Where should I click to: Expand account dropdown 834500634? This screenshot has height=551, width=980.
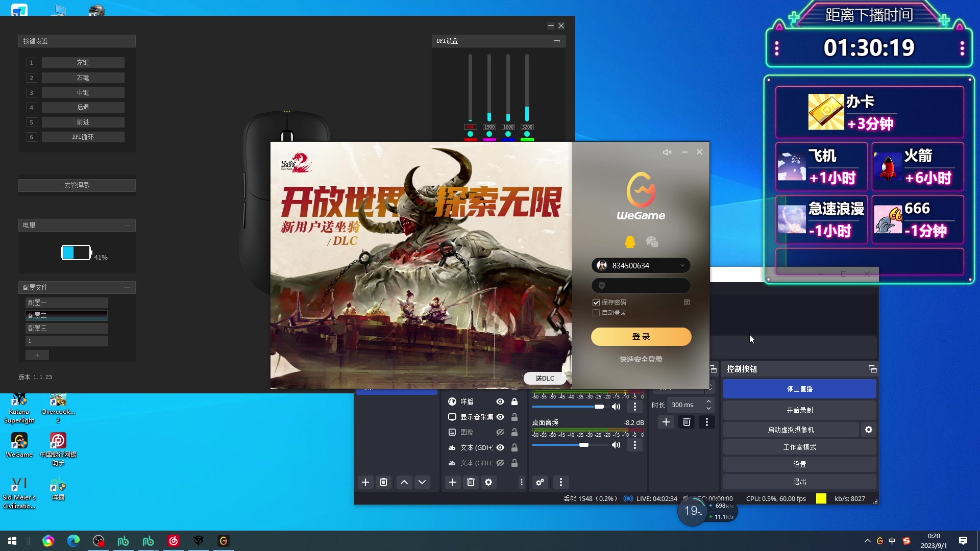pyautogui.click(x=682, y=265)
